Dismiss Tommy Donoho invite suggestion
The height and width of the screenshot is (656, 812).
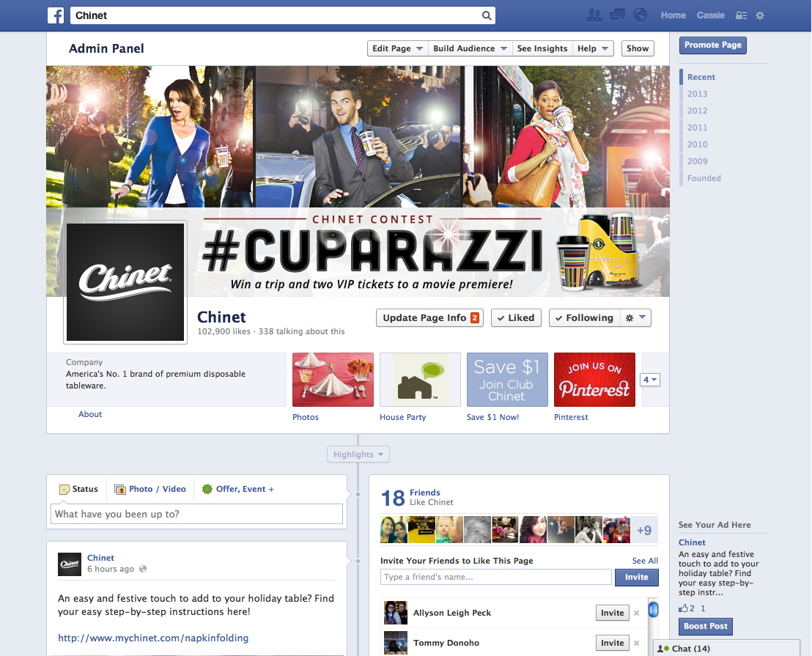point(636,643)
